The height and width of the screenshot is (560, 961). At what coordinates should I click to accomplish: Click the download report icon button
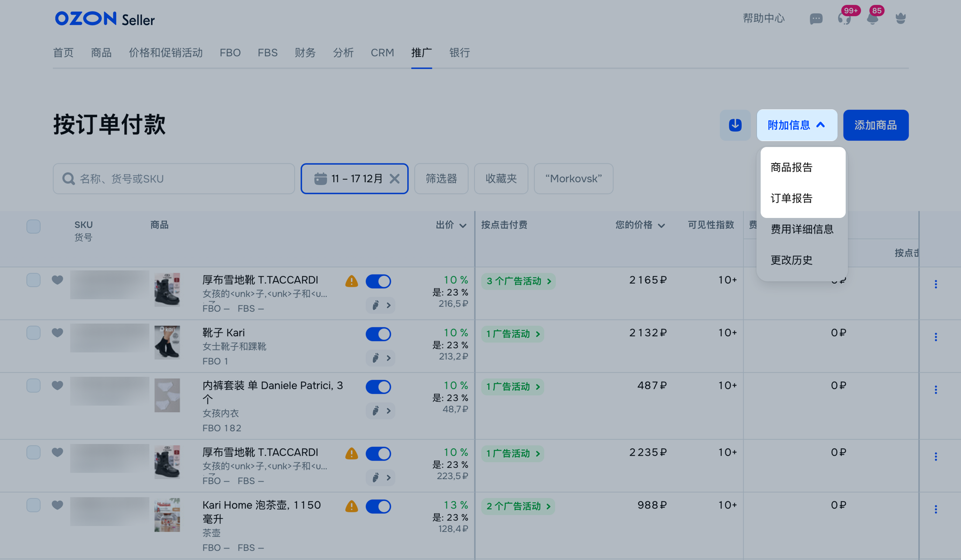coord(735,125)
